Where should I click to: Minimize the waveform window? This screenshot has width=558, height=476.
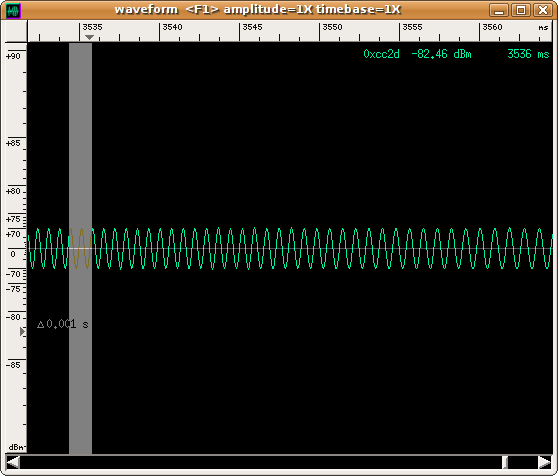499,10
